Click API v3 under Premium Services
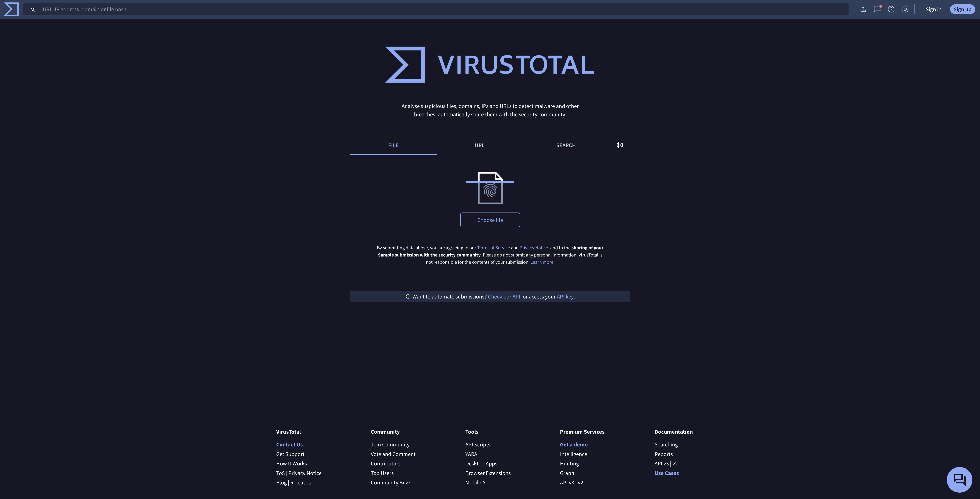The image size is (980, 499). pyautogui.click(x=567, y=483)
